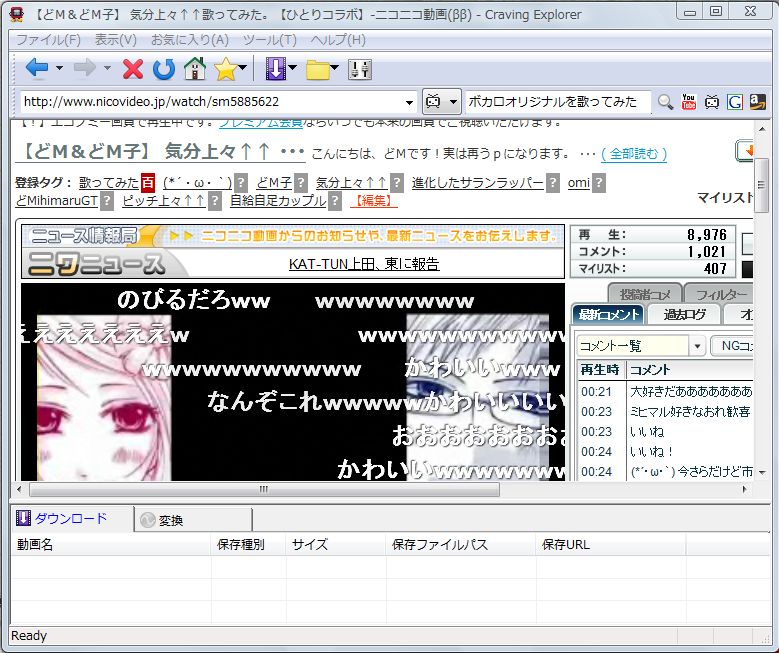Open the ヘルプ(H) menu
Screen dimensions: 779x653
coord(338,40)
